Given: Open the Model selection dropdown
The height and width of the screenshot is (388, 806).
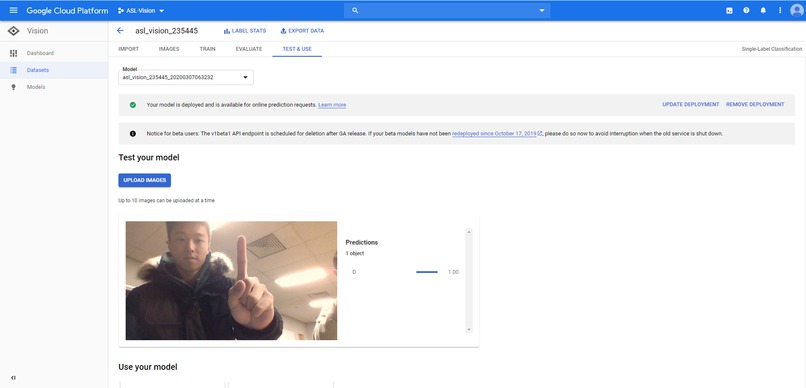Looking at the screenshot, I should 186,77.
